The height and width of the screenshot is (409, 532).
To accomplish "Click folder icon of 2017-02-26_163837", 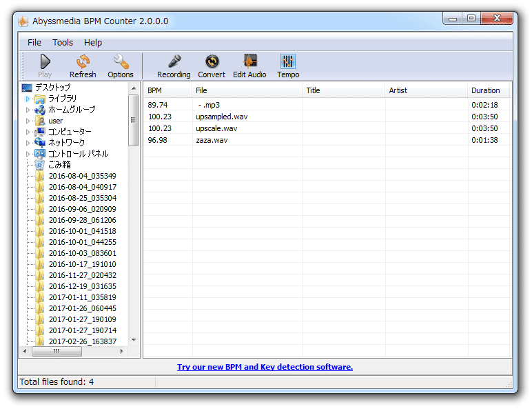I will 40,341.
